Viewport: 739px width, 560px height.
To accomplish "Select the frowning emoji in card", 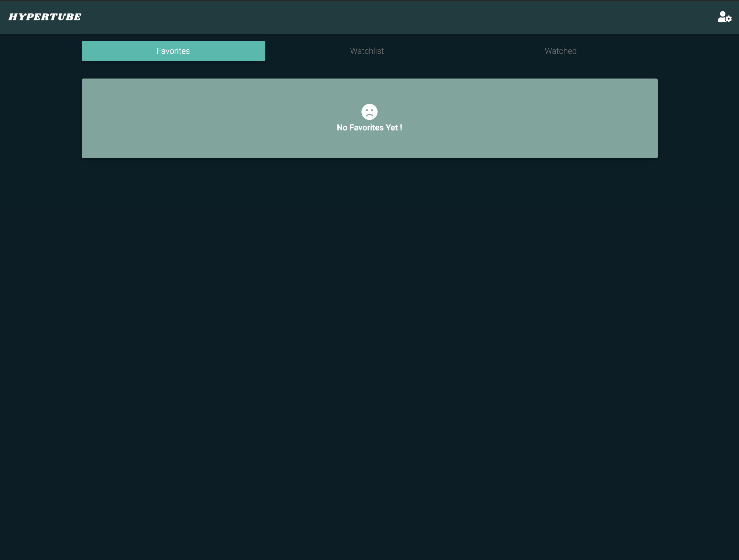I will point(369,112).
